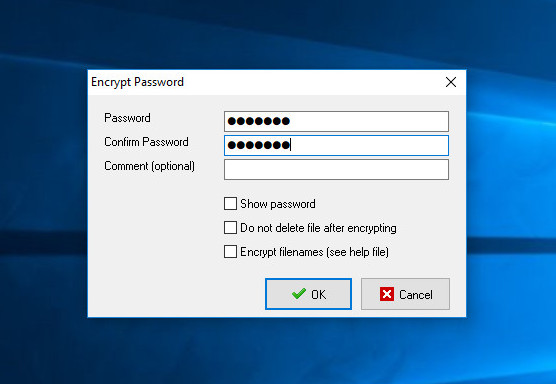The height and width of the screenshot is (384, 556).
Task: Click the "Password" field label
Action: [127, 118]
